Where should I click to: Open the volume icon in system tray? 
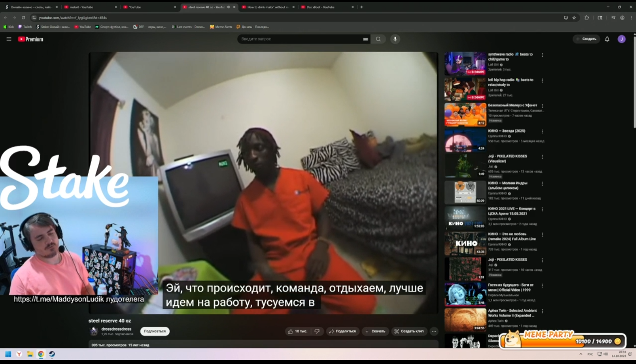(x=605, y=354)
